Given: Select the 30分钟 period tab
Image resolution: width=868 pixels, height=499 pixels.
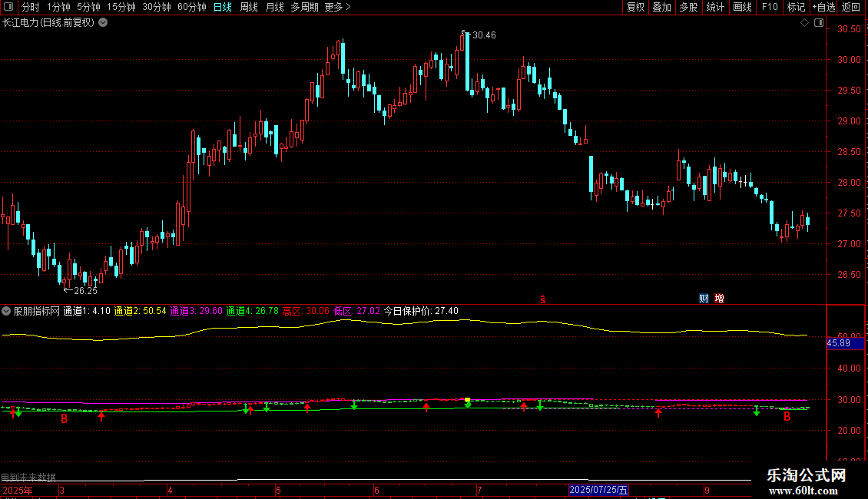Looking at the screenshot, I should point(157,7).
